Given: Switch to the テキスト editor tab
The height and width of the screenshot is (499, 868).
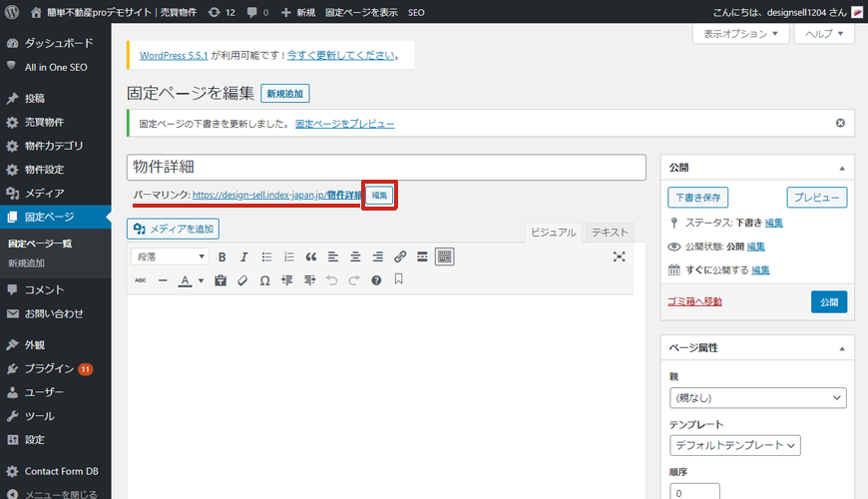Looking at the screenshot, I should coord(610,232).
